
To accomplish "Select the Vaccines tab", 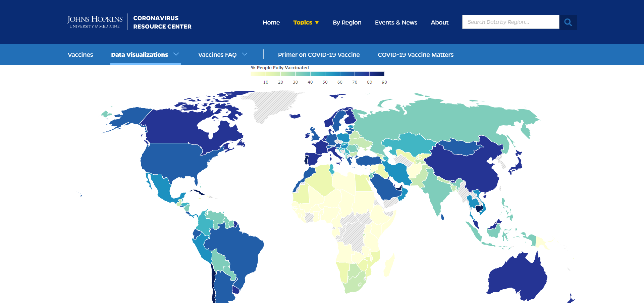I will click(80, 55).
